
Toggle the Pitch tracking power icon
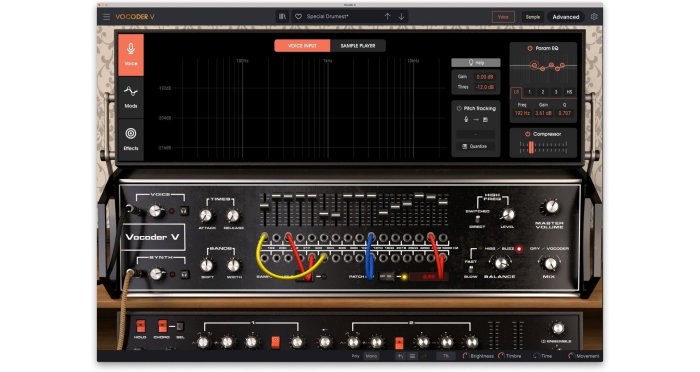pyautogui.click(x=459, y=108)
